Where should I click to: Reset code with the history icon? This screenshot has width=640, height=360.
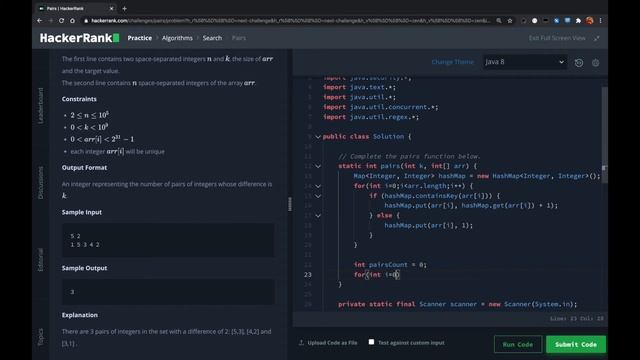(579, 62)
